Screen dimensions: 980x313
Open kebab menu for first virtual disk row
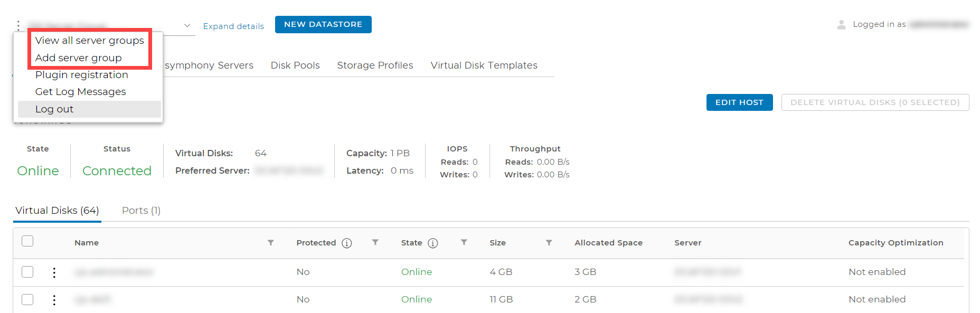click(x=54, y=272)
